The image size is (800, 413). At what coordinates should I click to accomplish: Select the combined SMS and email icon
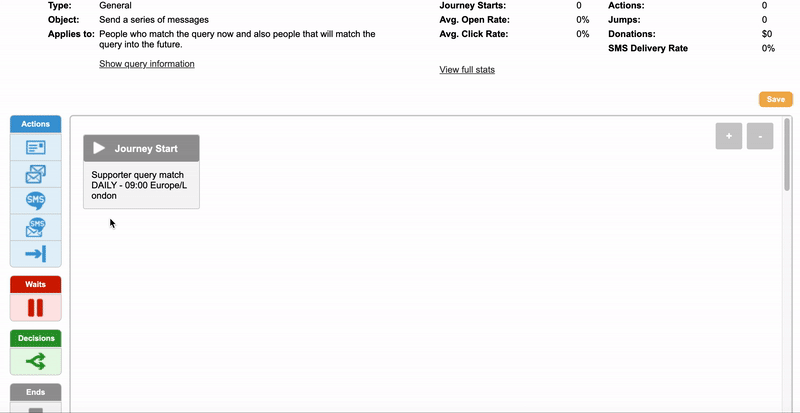[x=35, y=227]
